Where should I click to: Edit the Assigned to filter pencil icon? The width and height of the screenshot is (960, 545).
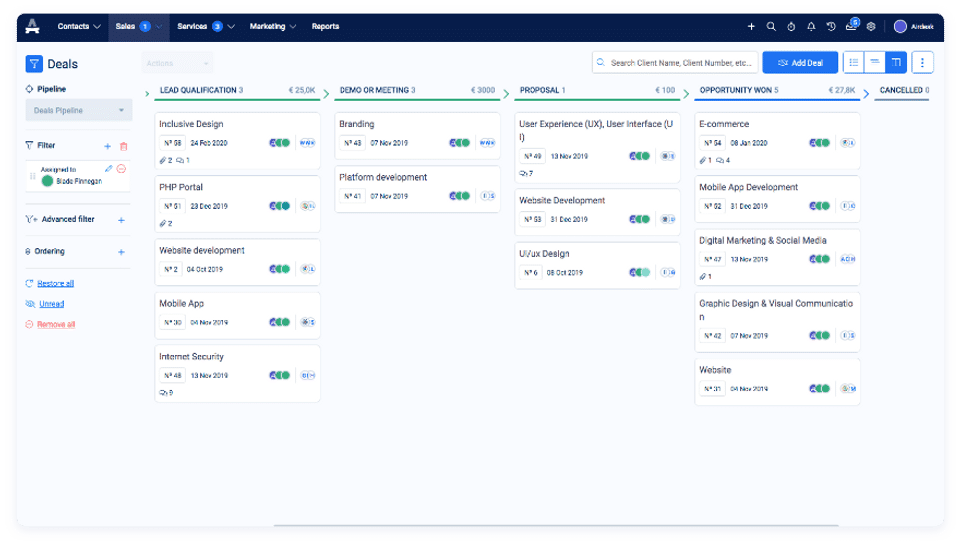[x=108, y=168]
